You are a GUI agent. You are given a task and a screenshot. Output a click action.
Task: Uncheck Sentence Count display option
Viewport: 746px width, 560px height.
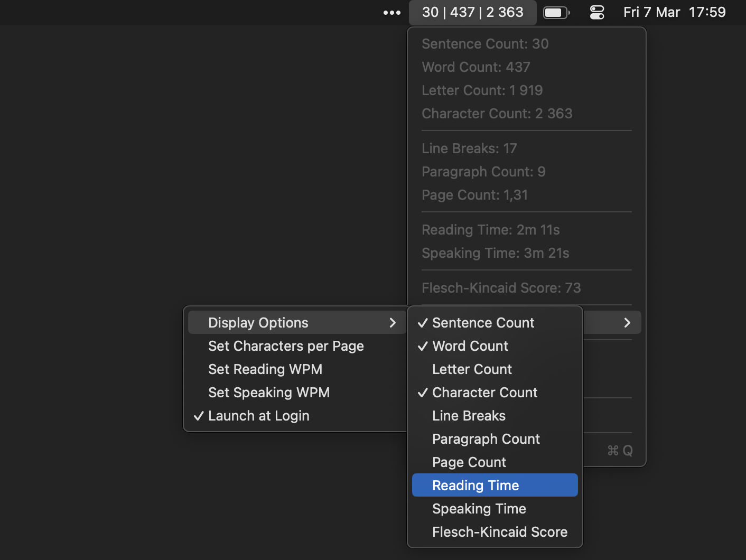tap(483, 323)
